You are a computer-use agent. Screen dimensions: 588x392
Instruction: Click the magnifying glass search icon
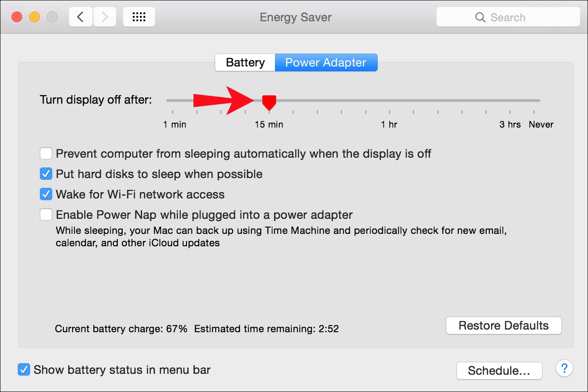(x=480, y=18)
